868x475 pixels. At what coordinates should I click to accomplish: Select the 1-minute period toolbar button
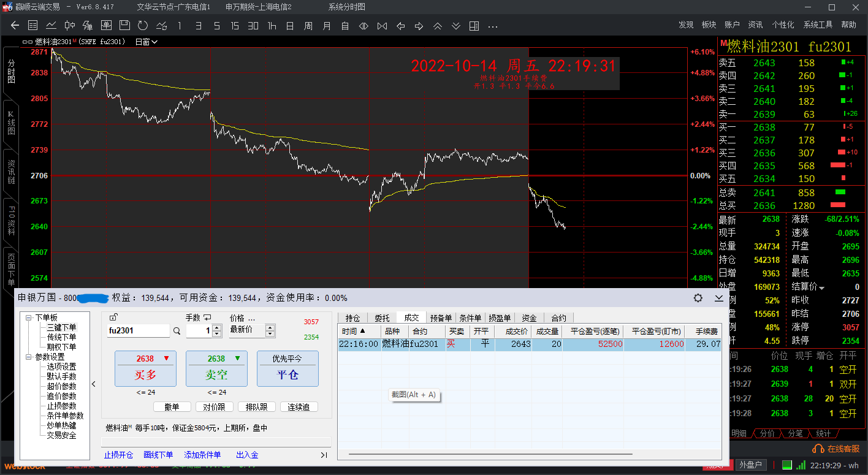click(x=180, y=26)
